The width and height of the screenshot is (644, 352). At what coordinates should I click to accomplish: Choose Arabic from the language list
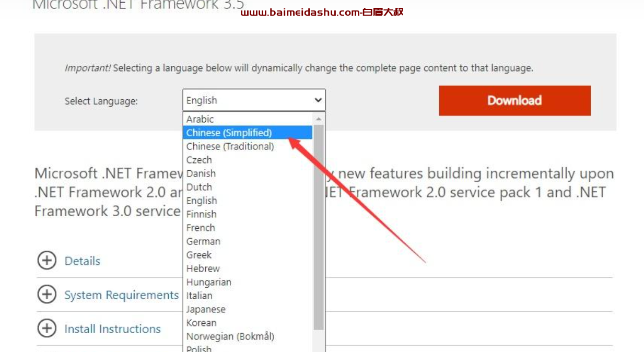pyautogui.click(x=248, y=119)
